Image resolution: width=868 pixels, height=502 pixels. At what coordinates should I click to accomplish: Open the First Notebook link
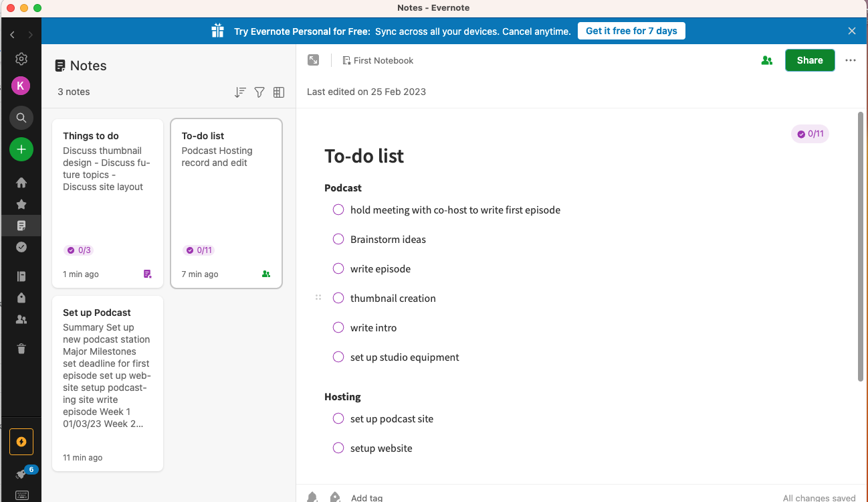point(378,60)
